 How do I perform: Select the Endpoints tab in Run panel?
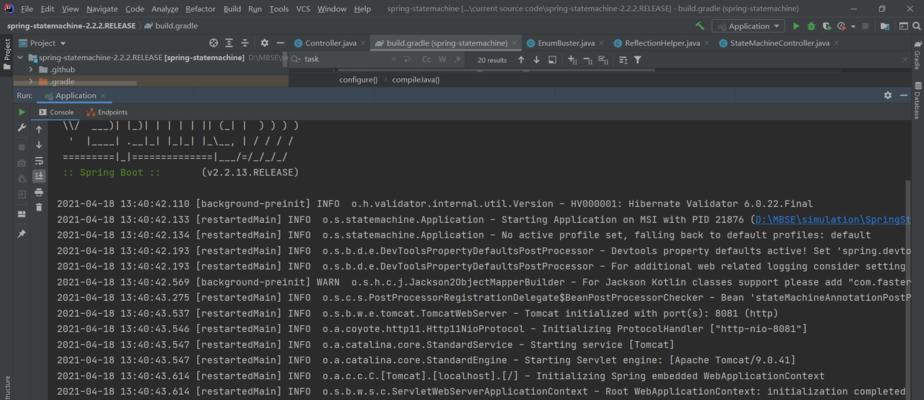pyautogui.click(x=107, y=112)
